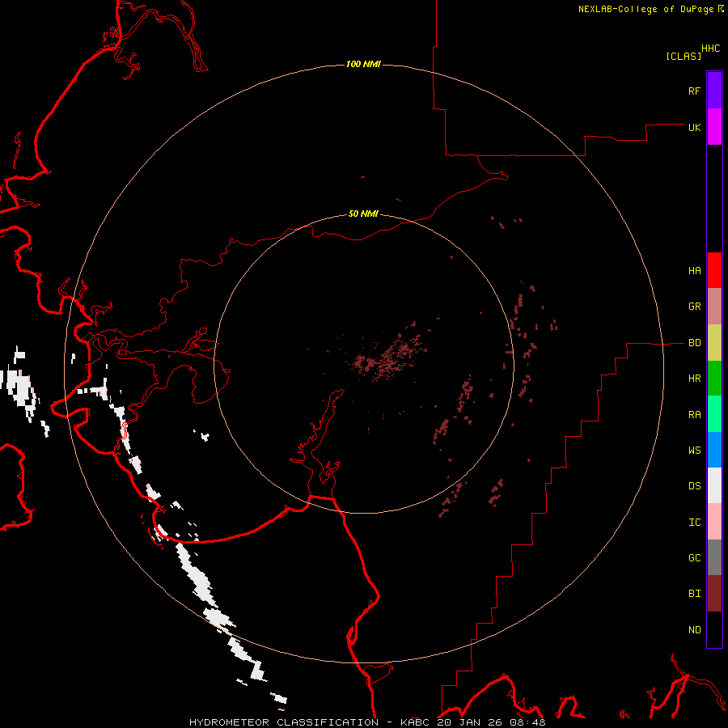Screen dimensions: 728x728
Task: Click the 08:48 timestamp
Action: (x=527, y=722)
